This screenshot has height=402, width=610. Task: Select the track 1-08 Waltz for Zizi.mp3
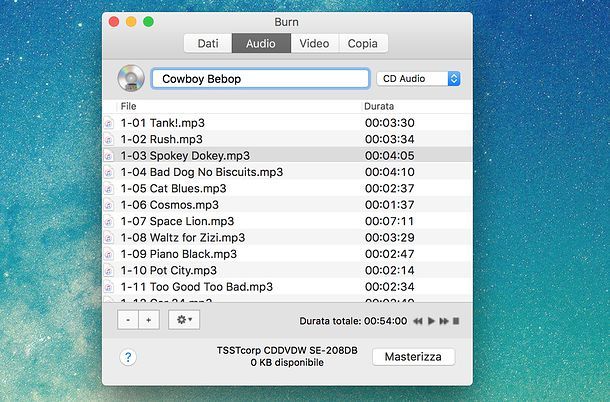click(287, 237)
